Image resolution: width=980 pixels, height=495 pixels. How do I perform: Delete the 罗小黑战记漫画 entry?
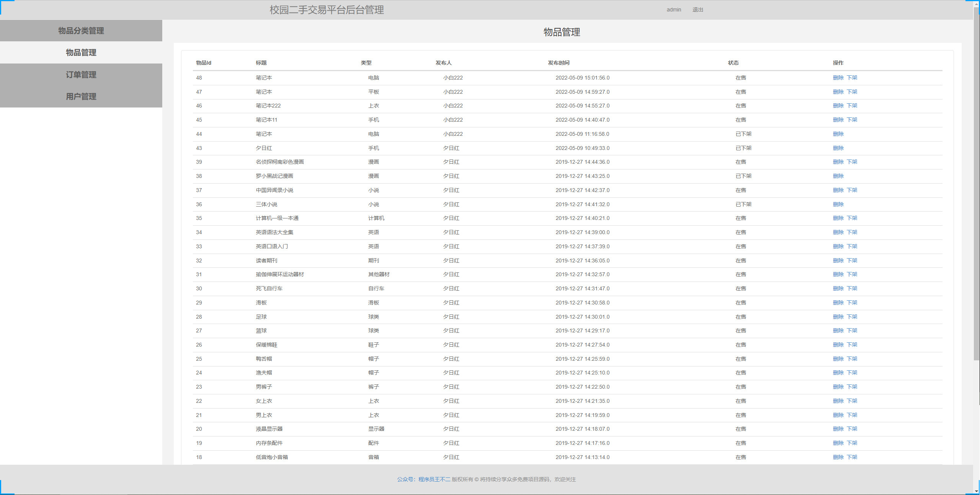coord(838,176)
